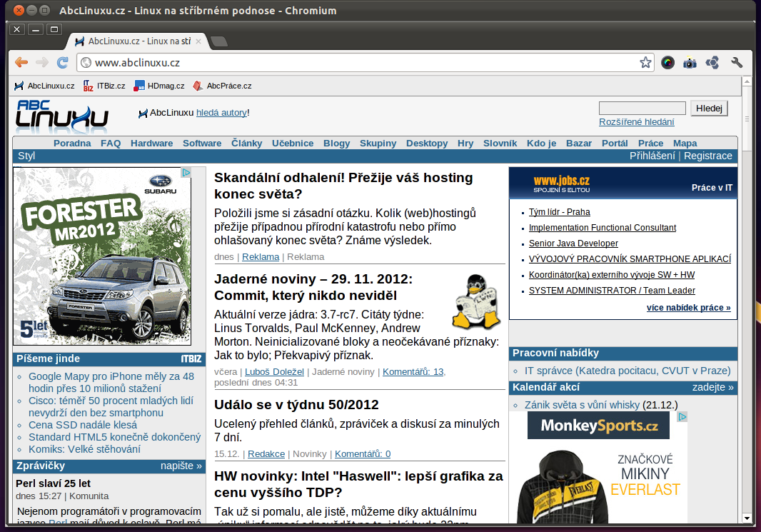
Task: Open the Jaderné noviny article headline
Action: [313, 287]
